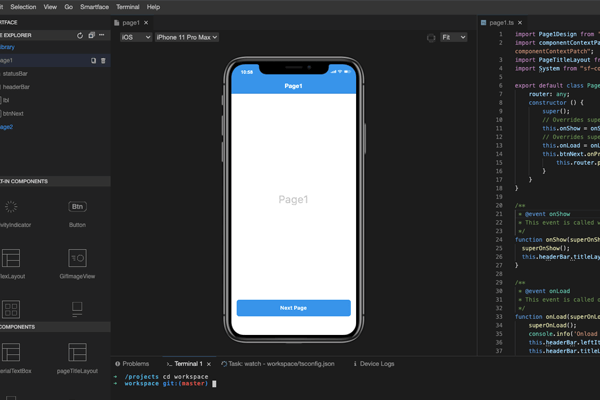Open the Smartface menu
The image size is (600, 400).
click(x=94, y=7)
